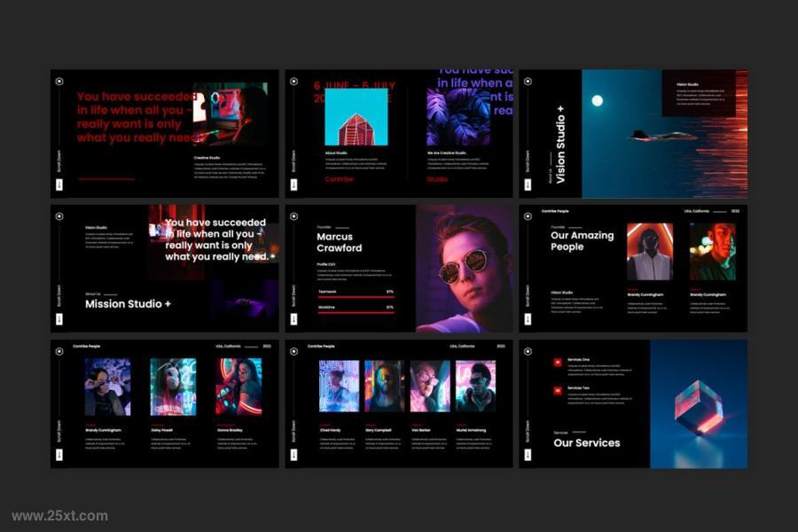The height and width of the screenshot is (532, 798).
Task: Click "Services Two" label
Action: (579, 388)
